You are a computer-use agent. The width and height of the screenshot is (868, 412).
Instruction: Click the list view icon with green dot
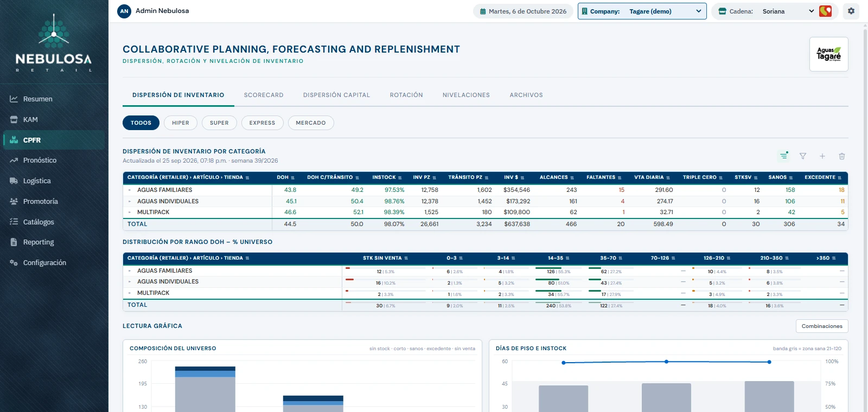(784, 156)
